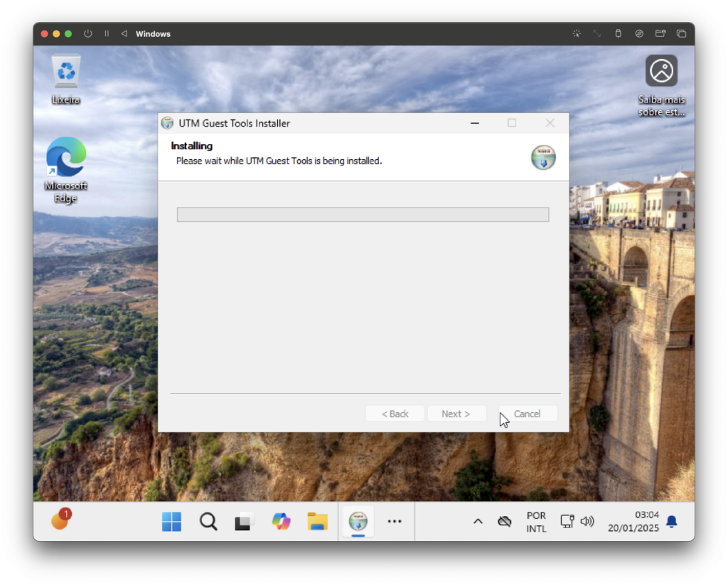Open the Microsoft Edge desktop shortcut

click(x=66, y=169)
